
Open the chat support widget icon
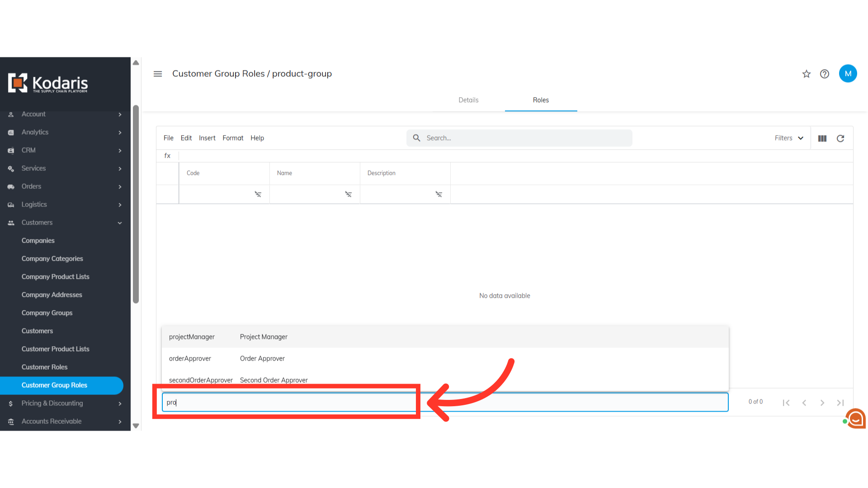pos(856,418)
